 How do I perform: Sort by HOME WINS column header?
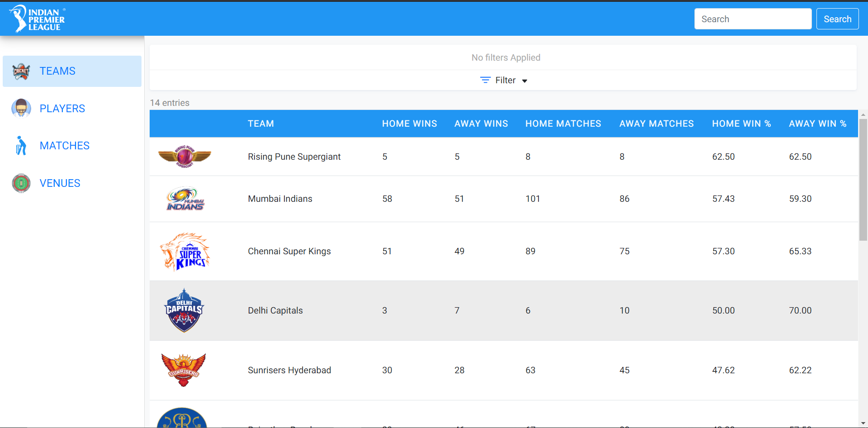coord(410,124)
